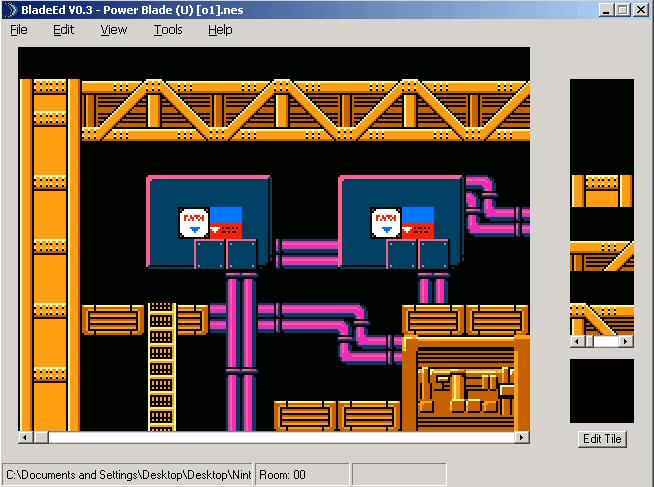Click the tile palette scrollbar right arrow
Viewport: 654px width, 487px height.
627,342
